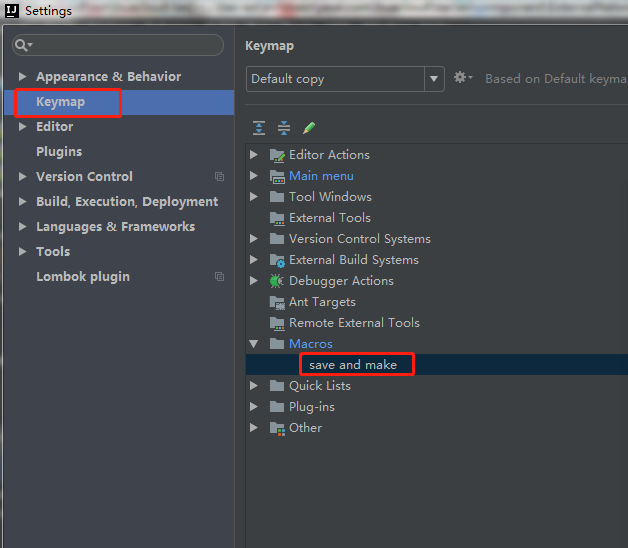The height and width of the screenshot is (548, 628).
Task: Click the Macros folder icon
Action: click(x=277, y=344)
